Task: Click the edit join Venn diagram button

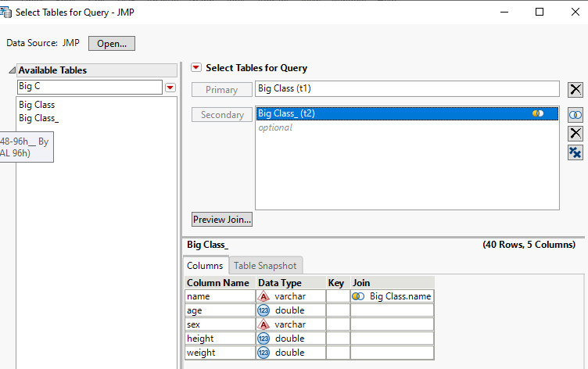Action: (x=575, y=115)
